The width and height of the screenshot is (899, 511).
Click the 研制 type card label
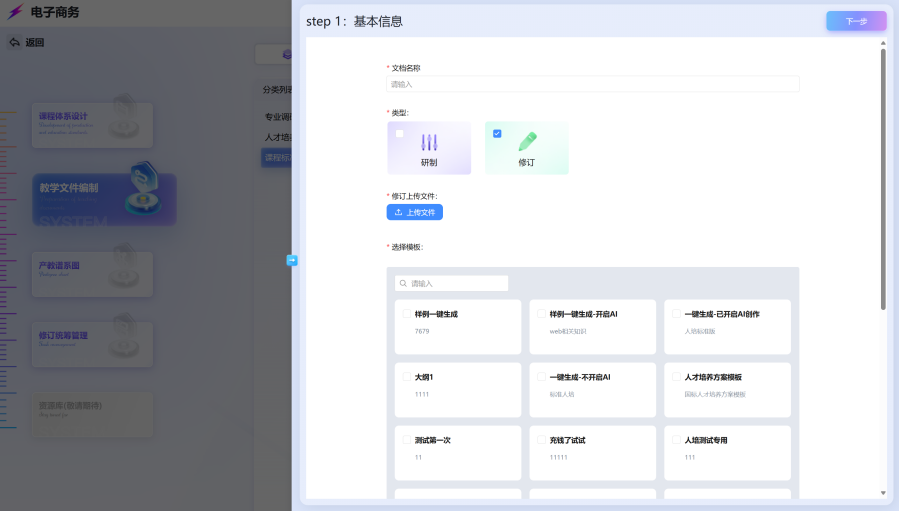tap(429, 163)
